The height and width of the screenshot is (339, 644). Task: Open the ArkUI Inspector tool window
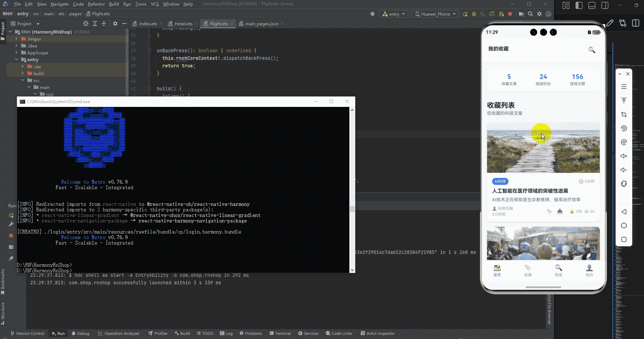(378, 333)
